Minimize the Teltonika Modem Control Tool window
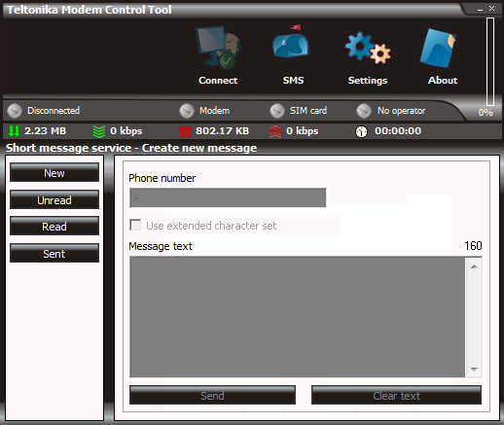The width and height of the screenshot is (504, 425). [481, 10]
